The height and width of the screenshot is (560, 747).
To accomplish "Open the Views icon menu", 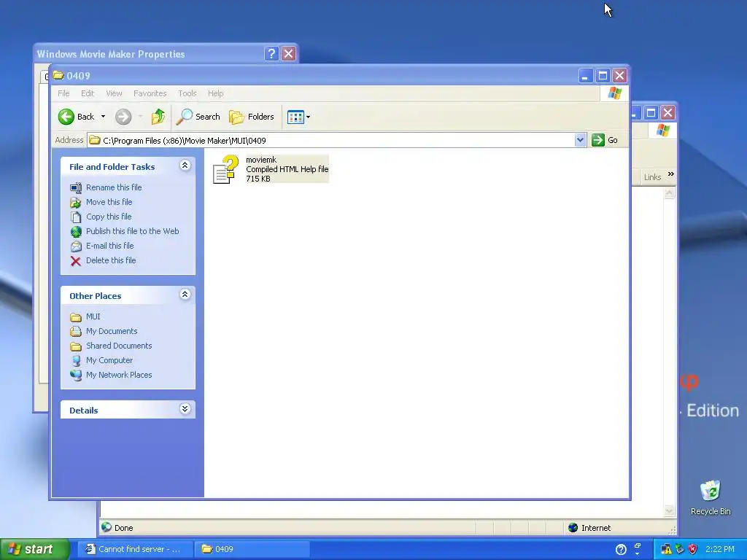I will tap(298, 117).
